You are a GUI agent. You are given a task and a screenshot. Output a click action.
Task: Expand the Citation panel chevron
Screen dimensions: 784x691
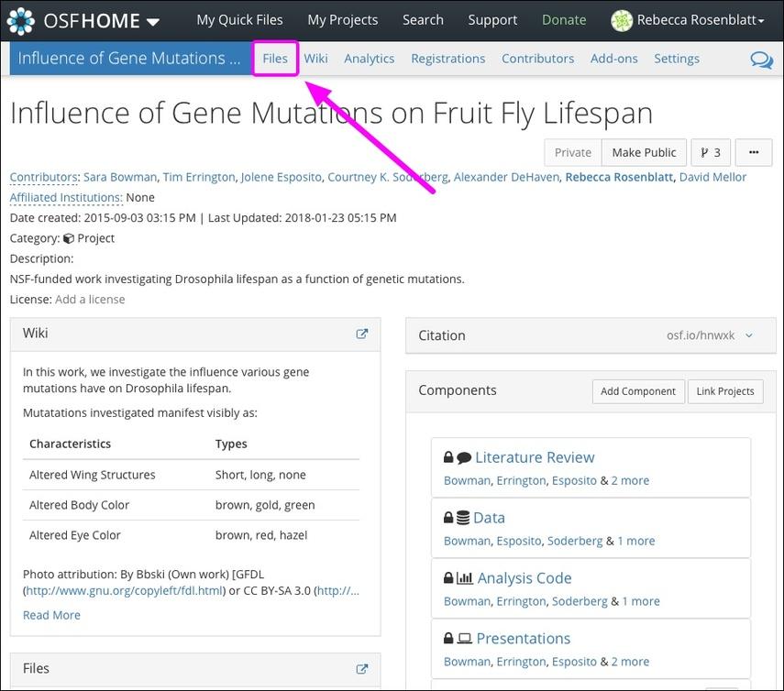[x=749, y=335]
